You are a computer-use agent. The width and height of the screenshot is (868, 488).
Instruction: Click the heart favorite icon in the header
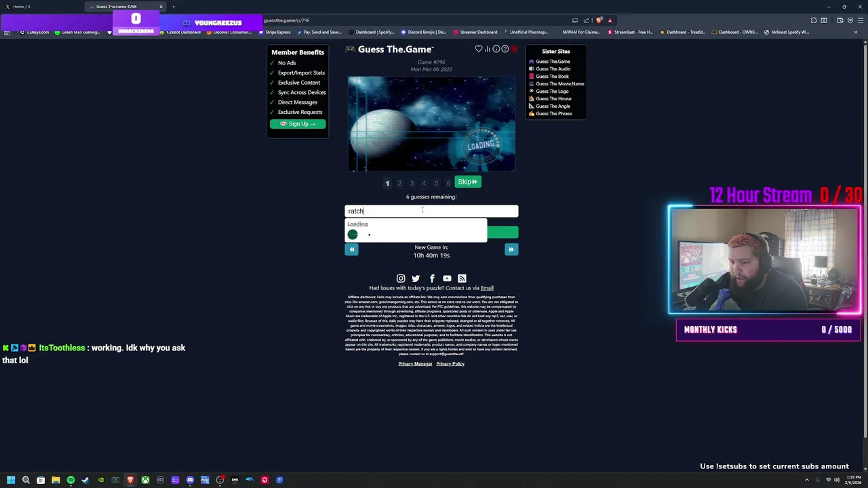click(479, 49)
